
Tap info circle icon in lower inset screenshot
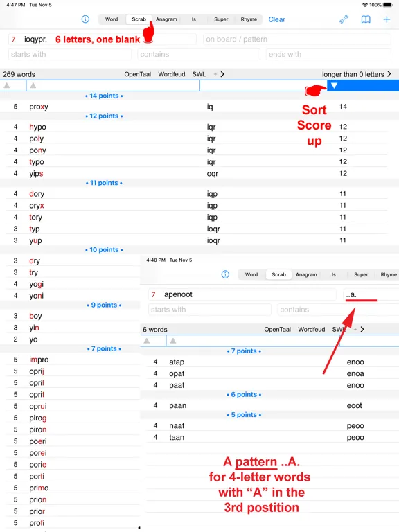pyautogui.click(x=225, y=274)
